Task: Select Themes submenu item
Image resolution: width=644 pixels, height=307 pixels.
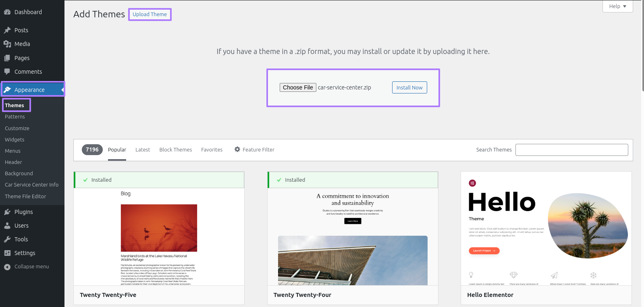Action: pos(15,105)
